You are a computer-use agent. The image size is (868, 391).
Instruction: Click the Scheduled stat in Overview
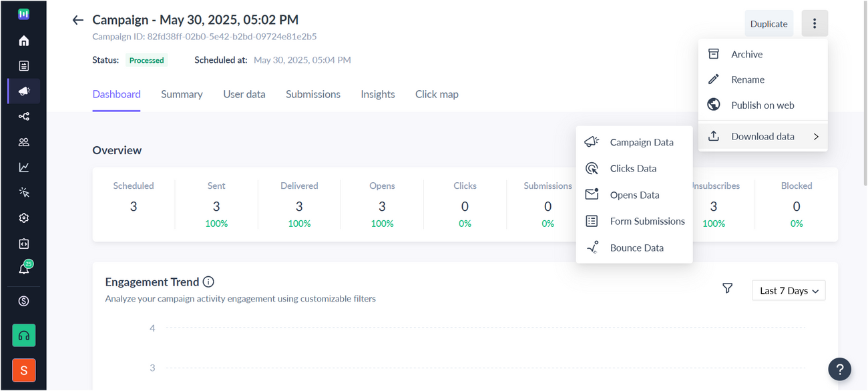click(x=134, y=204)
